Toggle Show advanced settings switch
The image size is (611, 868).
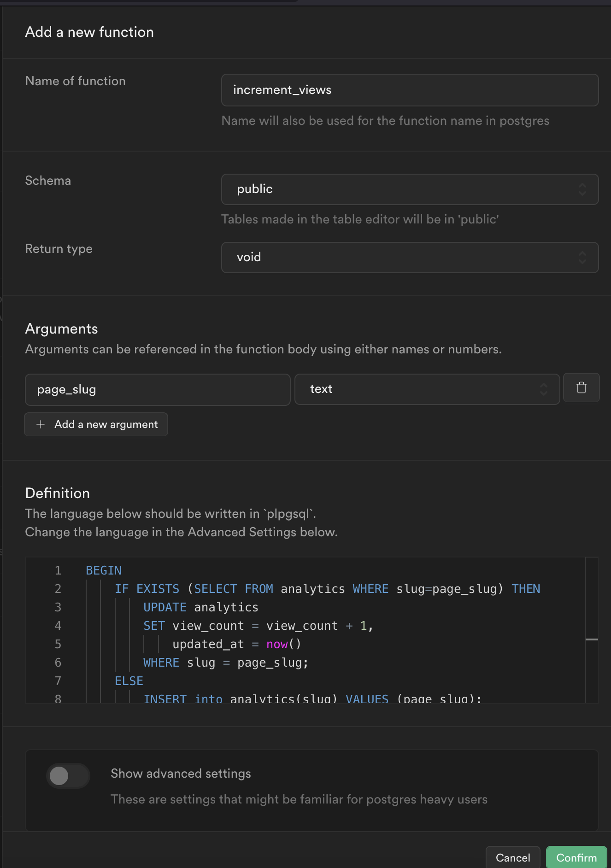pos(68,776)
